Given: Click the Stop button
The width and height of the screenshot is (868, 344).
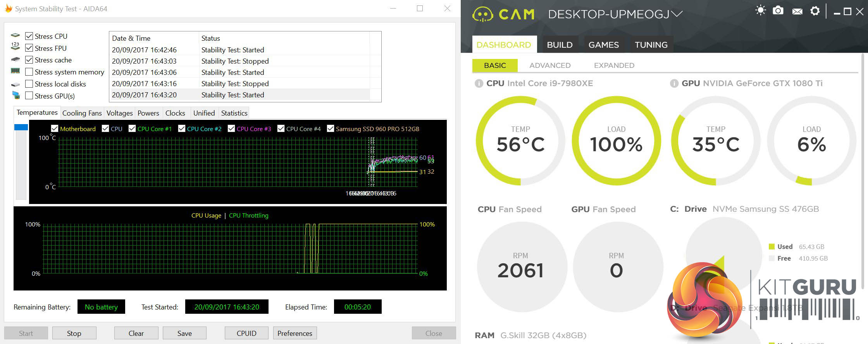Looking at the screenshot, I should coord(74,333).
